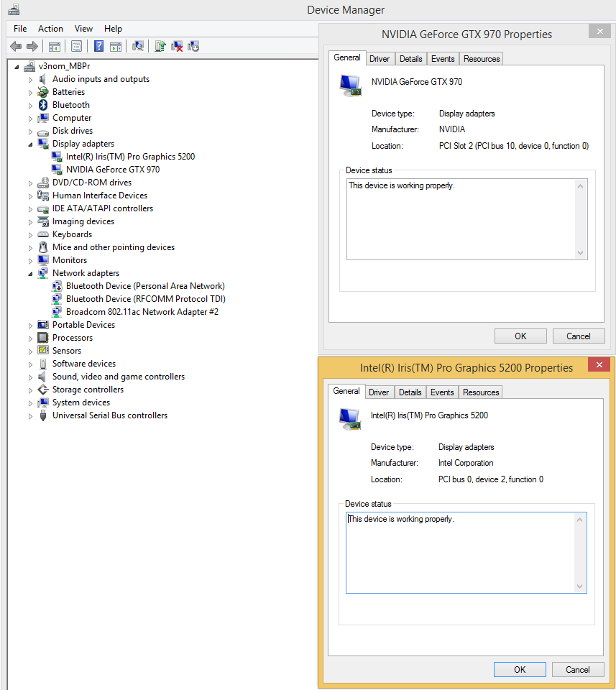Select Intel(R) Iris(TM) Pro Graphics 5200 tree item

click(130, 157)
